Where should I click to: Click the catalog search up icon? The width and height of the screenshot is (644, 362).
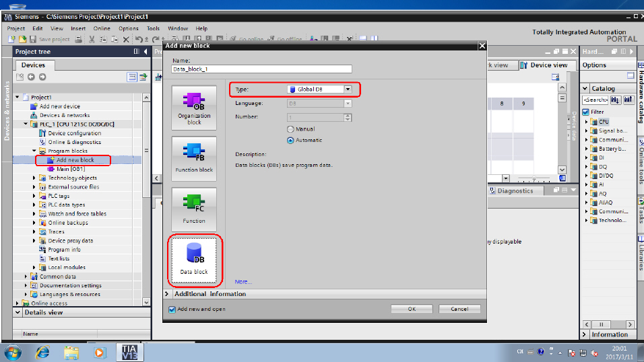coord(628,100)
